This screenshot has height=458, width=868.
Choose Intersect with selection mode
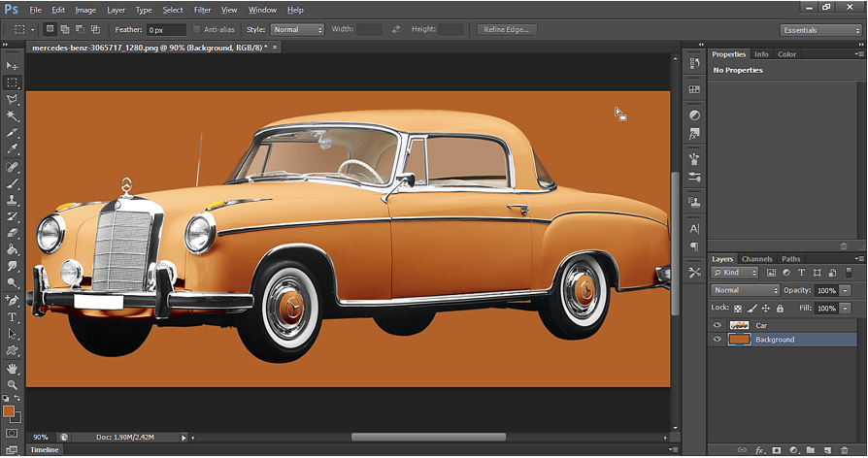(95, 29)
